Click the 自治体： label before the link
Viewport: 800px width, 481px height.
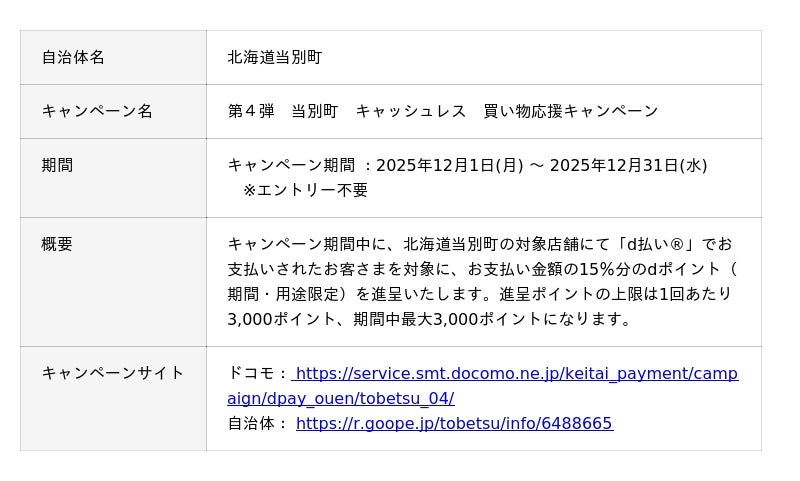pos(258,423)
